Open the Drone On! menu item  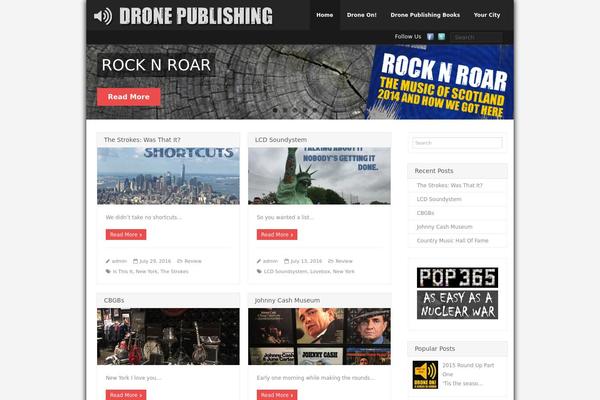pyautogui.click(x=362, y=15)
